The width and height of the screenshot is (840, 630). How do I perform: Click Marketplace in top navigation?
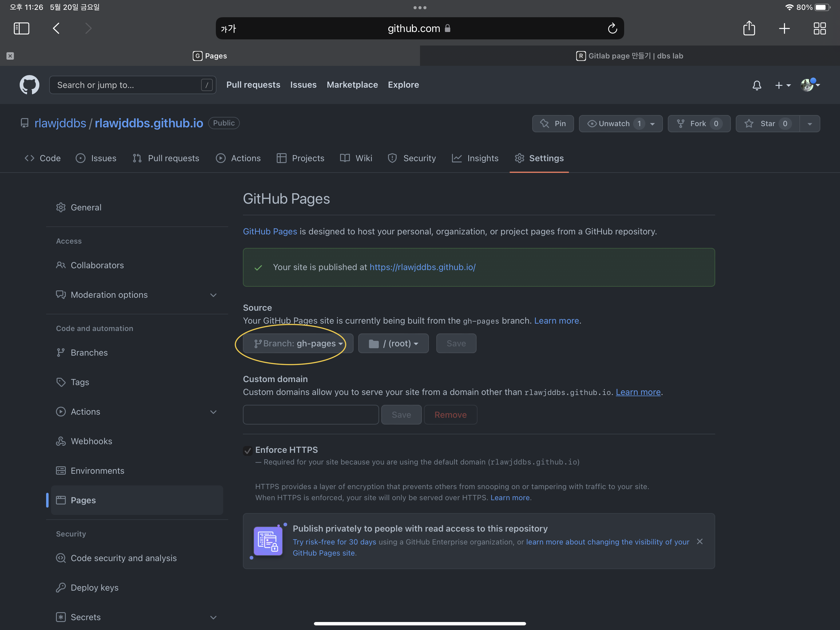coord(352,85)
